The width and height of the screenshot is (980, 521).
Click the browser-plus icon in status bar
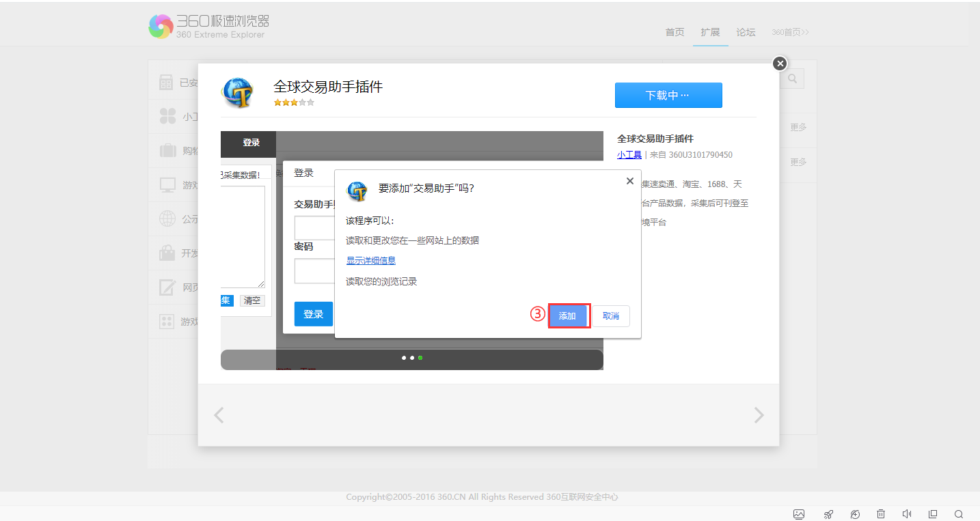pos(855,514)
